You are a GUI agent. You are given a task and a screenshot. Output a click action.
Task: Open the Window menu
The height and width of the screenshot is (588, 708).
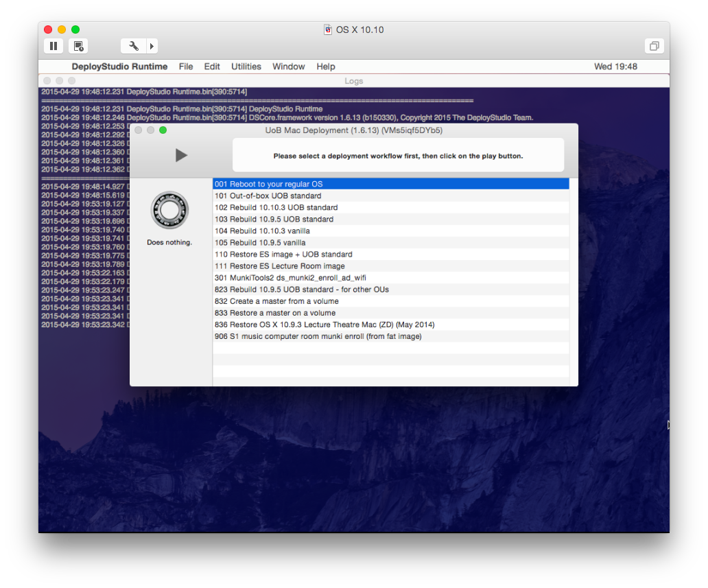[x=289, y=67]
